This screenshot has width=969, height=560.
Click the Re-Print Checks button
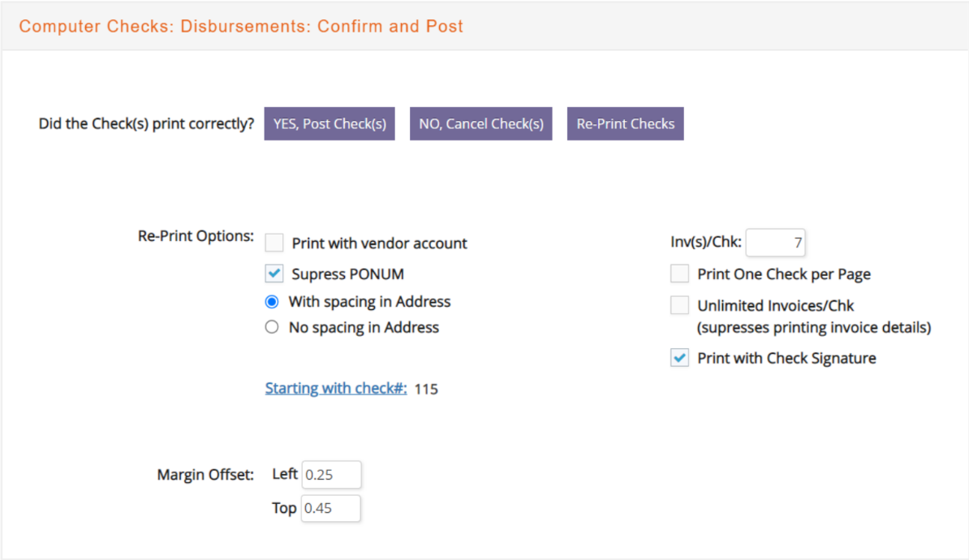(x=626, y=123)
